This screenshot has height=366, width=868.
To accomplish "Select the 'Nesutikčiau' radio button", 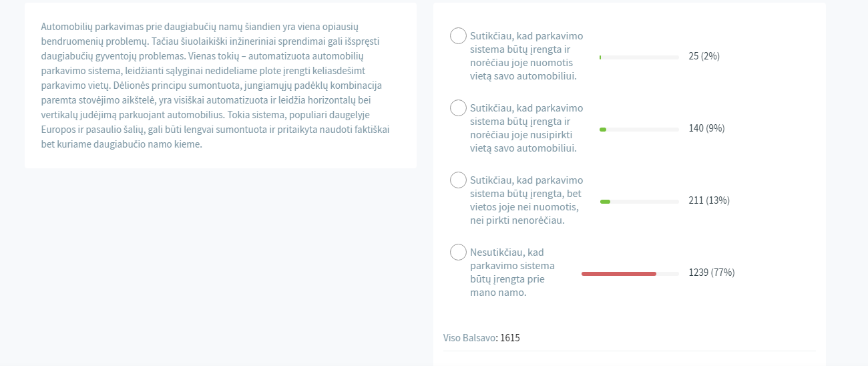I will [458, 252].
